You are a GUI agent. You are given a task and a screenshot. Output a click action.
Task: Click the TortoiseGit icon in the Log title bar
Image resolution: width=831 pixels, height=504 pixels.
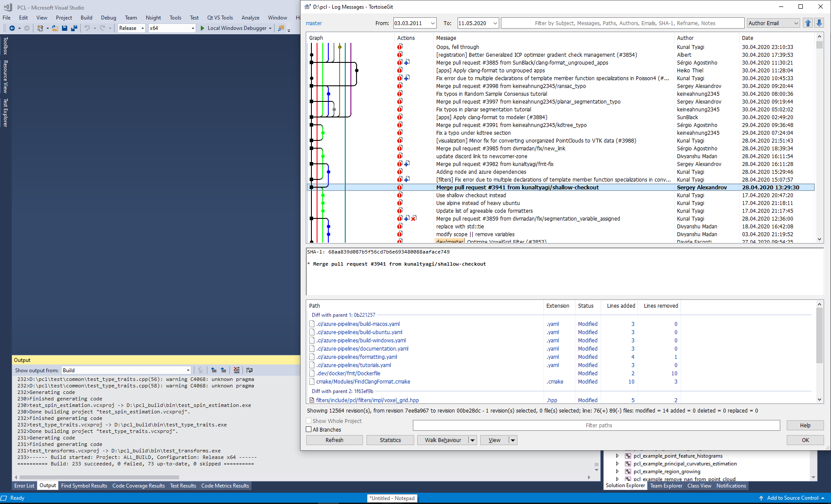[x=308, y=7]
